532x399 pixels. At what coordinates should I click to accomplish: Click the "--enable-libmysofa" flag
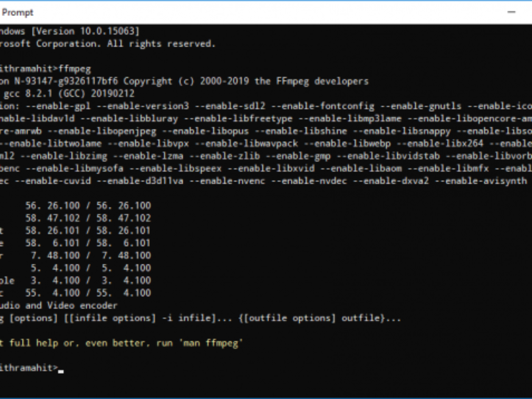pos(75,168)
